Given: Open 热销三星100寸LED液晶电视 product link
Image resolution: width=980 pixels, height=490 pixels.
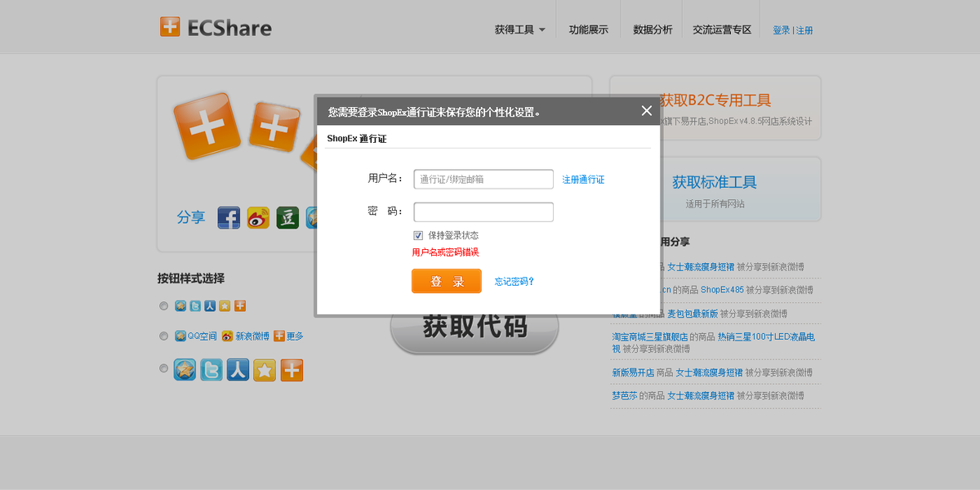Looking at the screenshot, I should [x=714, y=342].
